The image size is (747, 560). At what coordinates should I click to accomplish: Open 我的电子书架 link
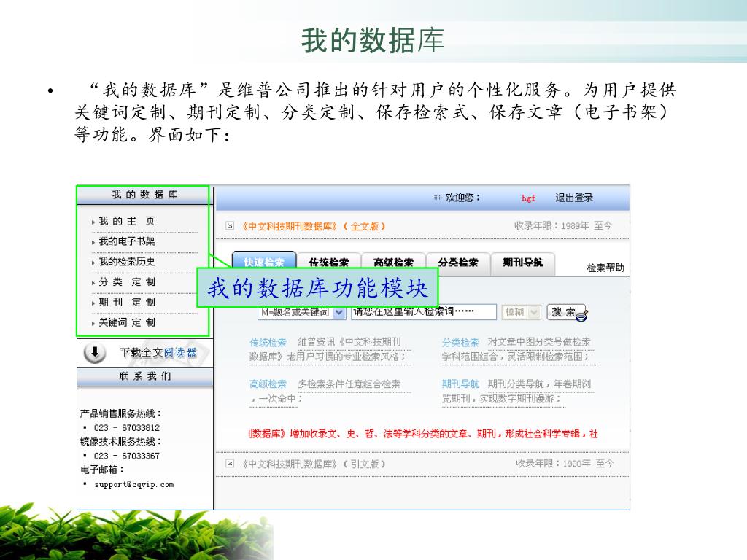pos(127,241)
